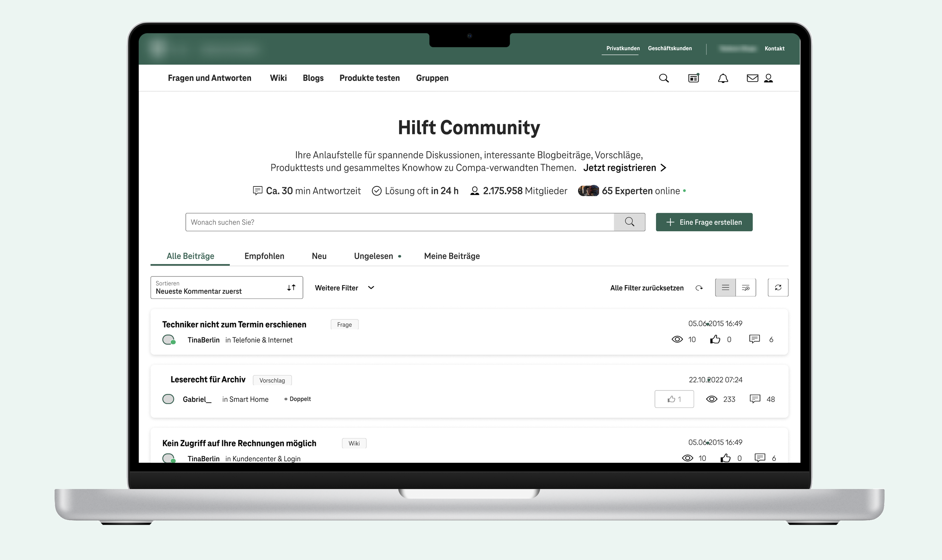This screenshot has height=560, width=942.
Task: Open the Sortieren dropdown
Action: (226, 288)
